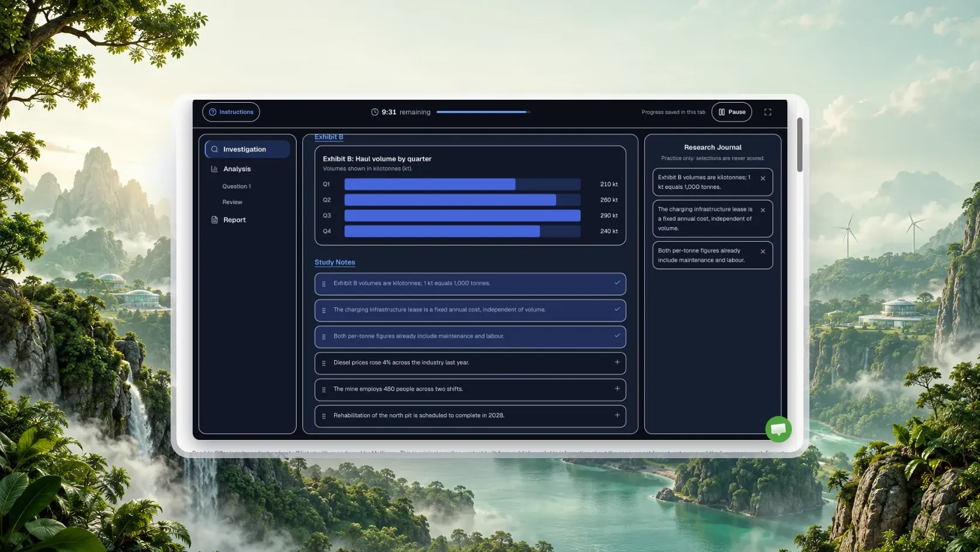Click the time remaining progress bar
Image resolution: width=980 pixels, height=552 pixels.
(x=484, y=112)
